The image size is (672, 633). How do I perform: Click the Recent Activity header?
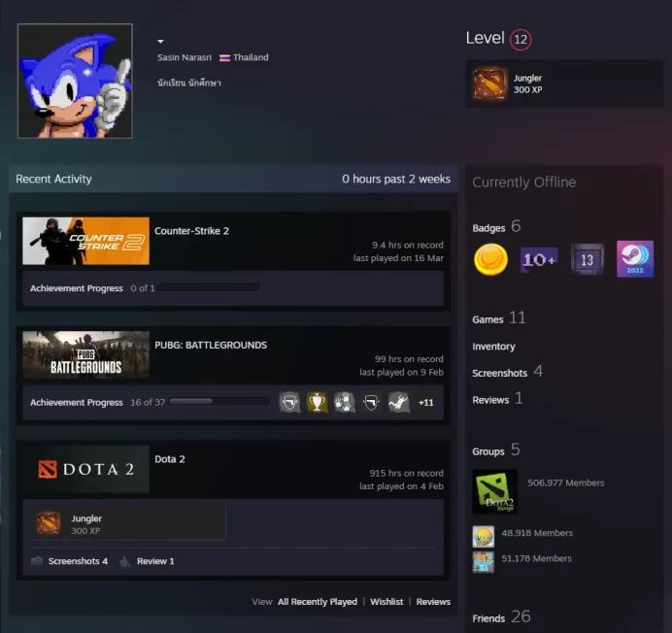[x=53, y=179]
